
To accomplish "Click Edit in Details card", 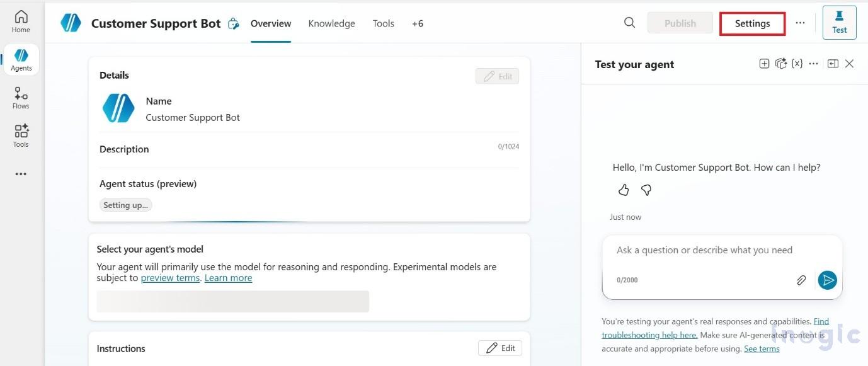I will (497, 76).
